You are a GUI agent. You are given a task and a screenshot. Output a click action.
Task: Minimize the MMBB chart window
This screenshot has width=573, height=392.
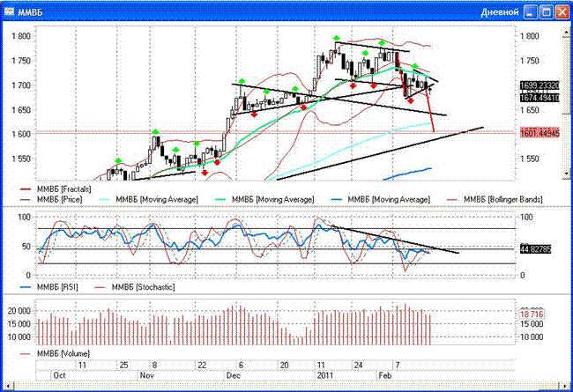click(x=530, y=12)
